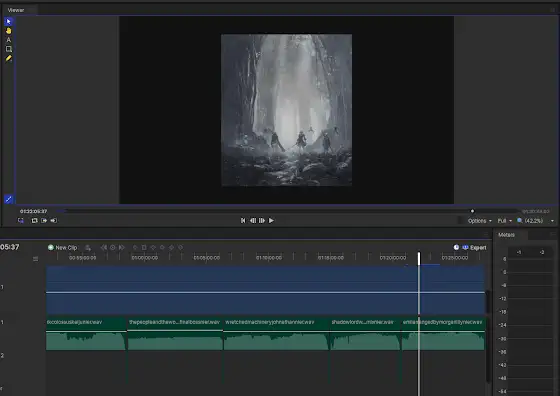The width and height of the screenshot is (560, 396).
Task: Go to next keyframe arrow
Action: click(121, 247)
